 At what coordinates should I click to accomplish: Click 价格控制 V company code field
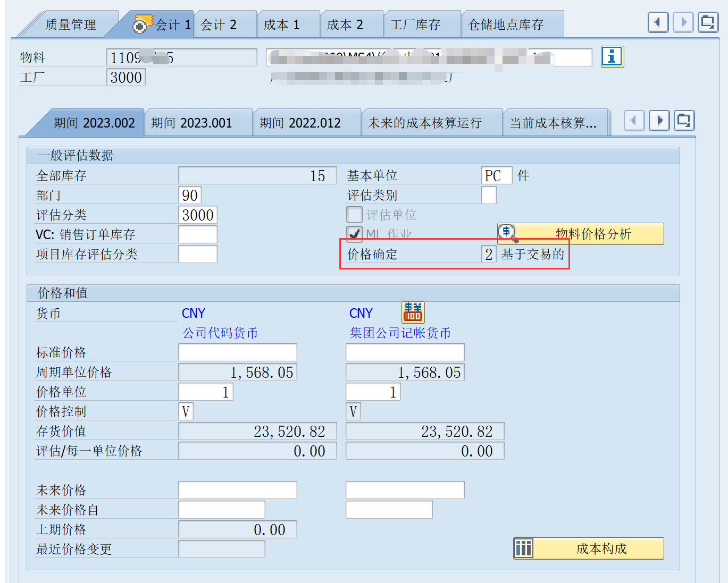[x=186, y=411]
